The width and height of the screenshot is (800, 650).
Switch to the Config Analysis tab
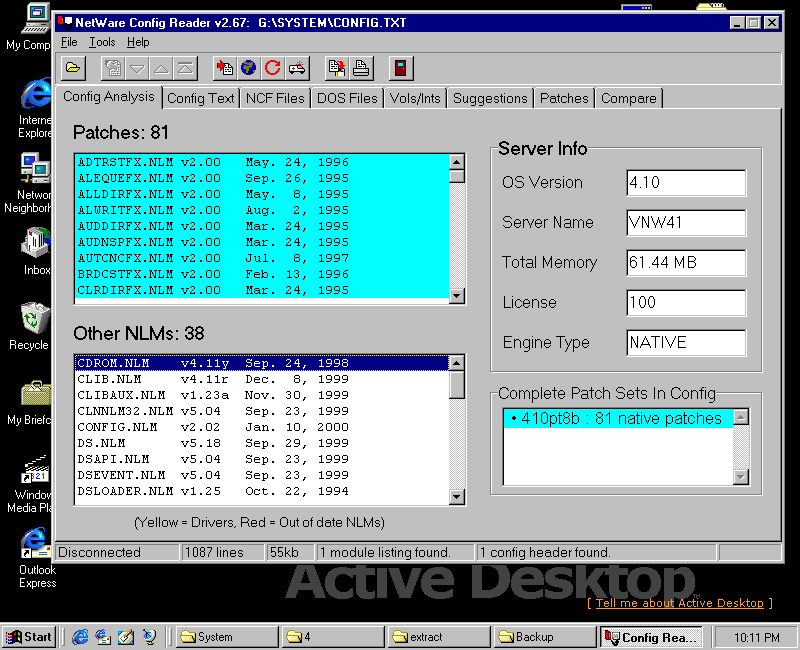[109, 97]
